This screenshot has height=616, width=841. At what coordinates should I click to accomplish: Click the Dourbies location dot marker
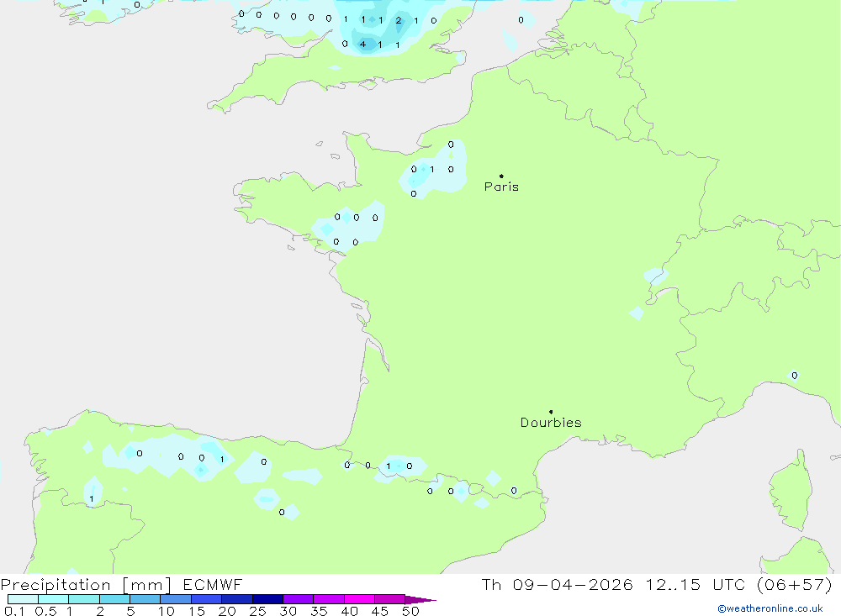point(551,412)
